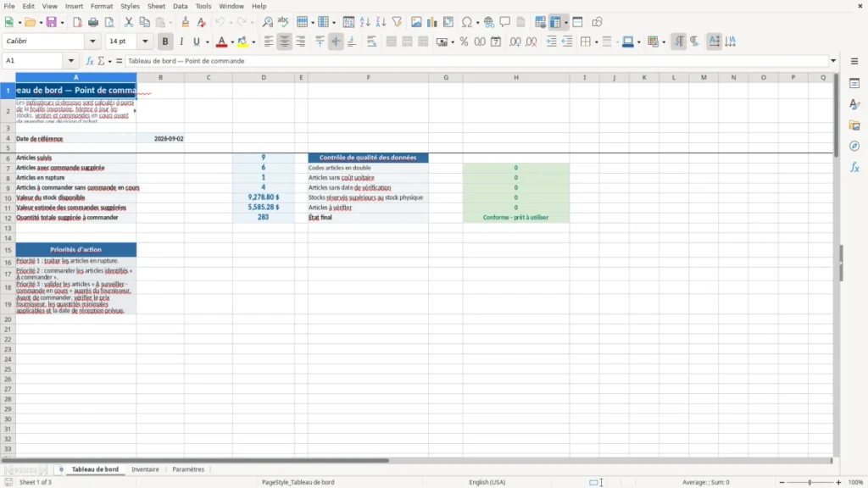Image resolution: width=868 pixels, height=488 pixels.
Task: Open the Data menu
Action: click(180, 6)
